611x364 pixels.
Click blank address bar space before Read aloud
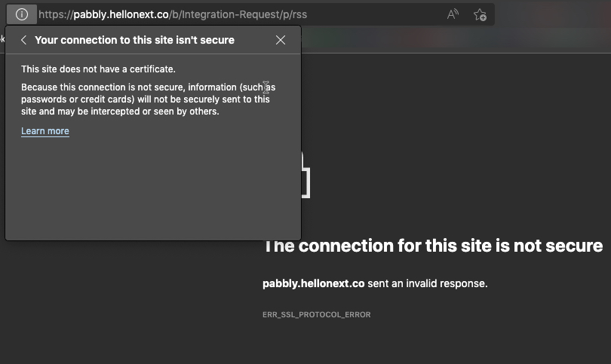pos(377,14)
